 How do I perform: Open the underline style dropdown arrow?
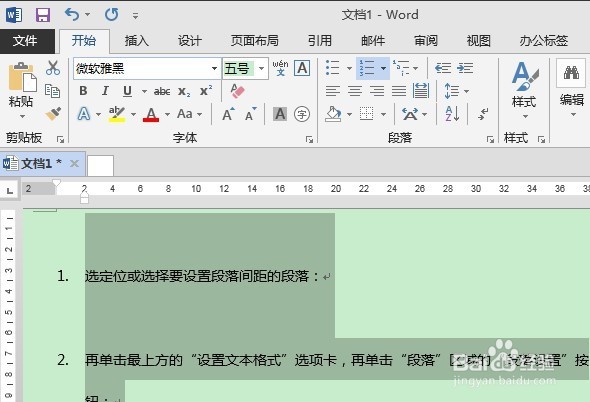144,91
